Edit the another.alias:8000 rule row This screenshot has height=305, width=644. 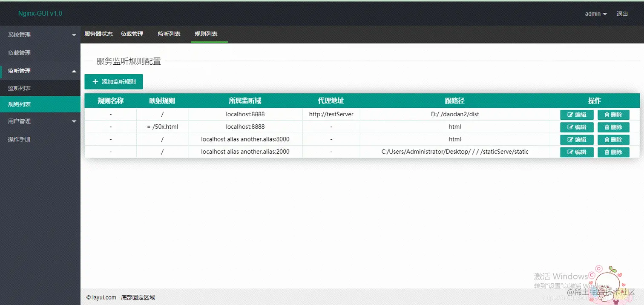pos(577,140)
